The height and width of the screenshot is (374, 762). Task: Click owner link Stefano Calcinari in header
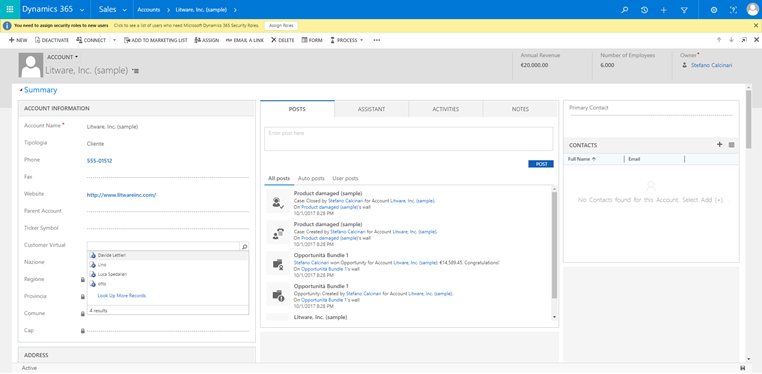(711, 65)
